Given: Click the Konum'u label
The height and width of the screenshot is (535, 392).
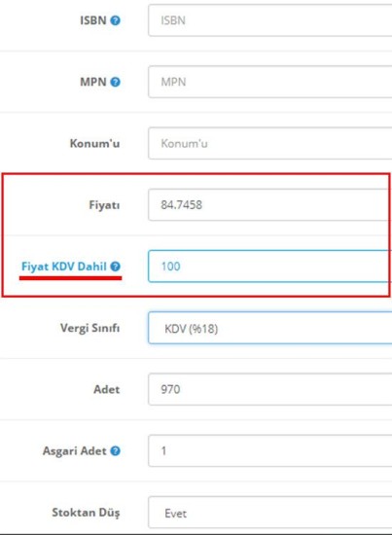Looking at the screenshot, I should pos(95,143).
